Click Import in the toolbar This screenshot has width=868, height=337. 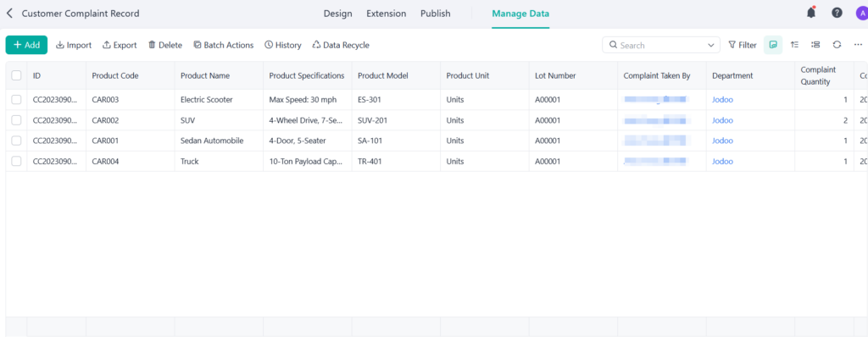pyautogui.click(x=74, y=45)
